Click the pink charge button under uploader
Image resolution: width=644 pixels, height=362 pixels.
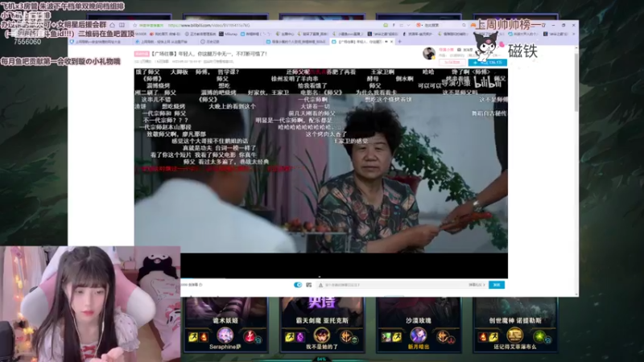(452, 63)
